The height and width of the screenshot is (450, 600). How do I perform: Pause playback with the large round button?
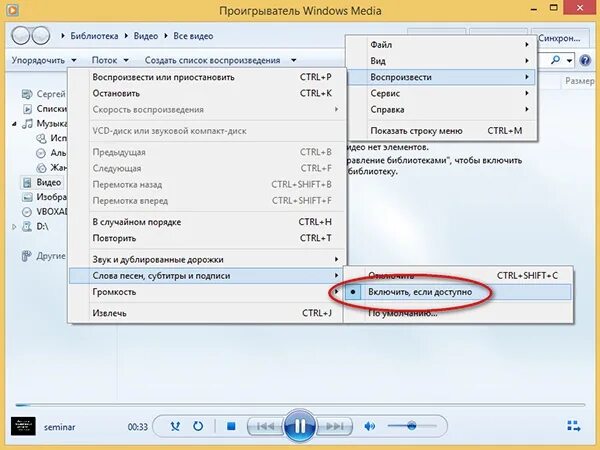click(300, 426)
